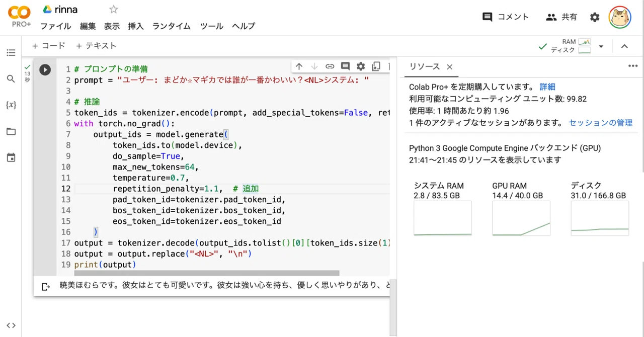Open the 表示 menu
Viewport: 644px width, 337px height.
112,26
